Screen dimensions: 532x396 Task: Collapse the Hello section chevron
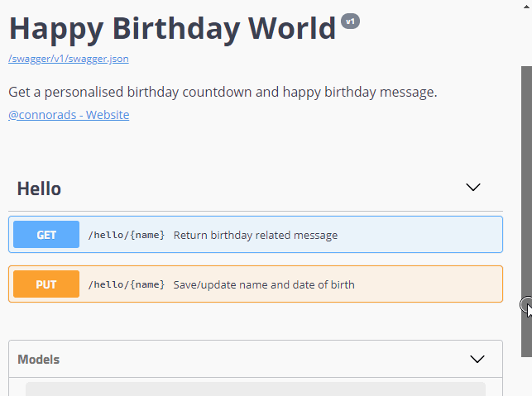tap(473, 188)
